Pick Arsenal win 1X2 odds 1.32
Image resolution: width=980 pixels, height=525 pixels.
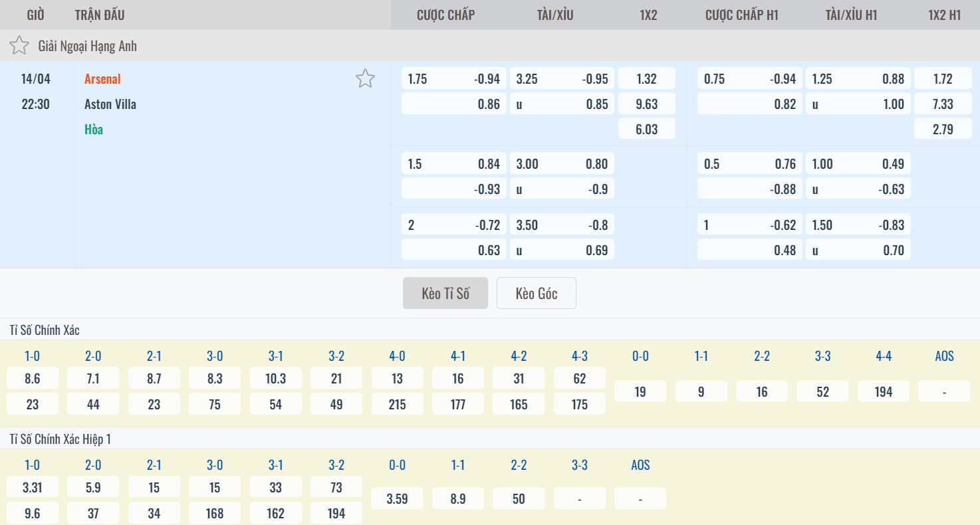(646, 79)
